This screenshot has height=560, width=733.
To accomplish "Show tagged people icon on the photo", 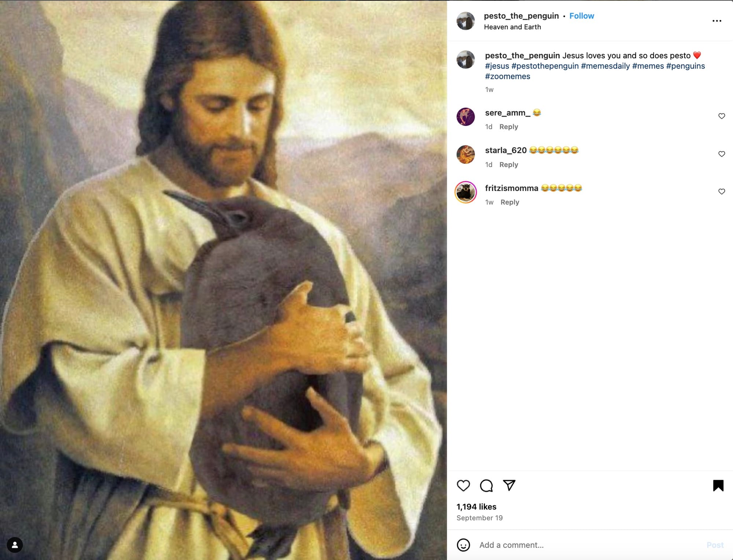I will (x=15, y=545).
